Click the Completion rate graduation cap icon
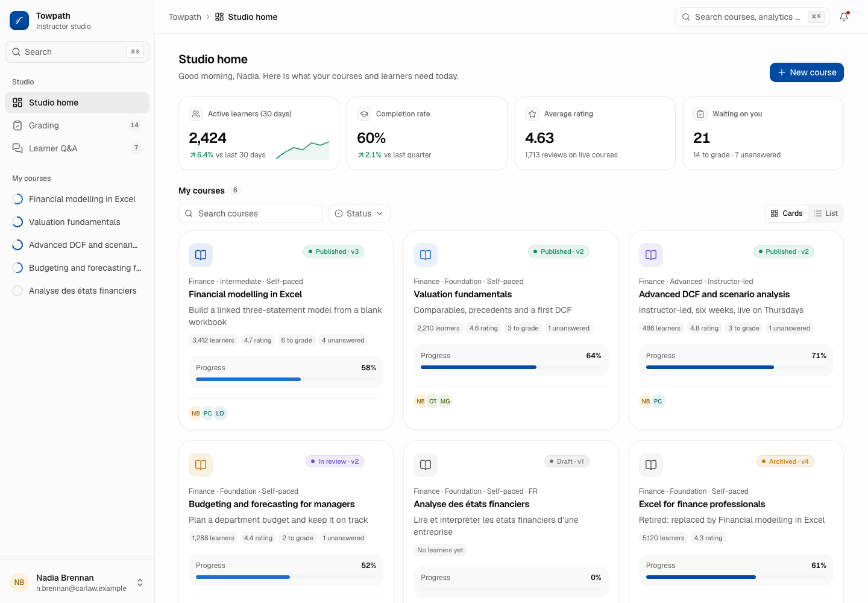 click(x=364, y=114)
